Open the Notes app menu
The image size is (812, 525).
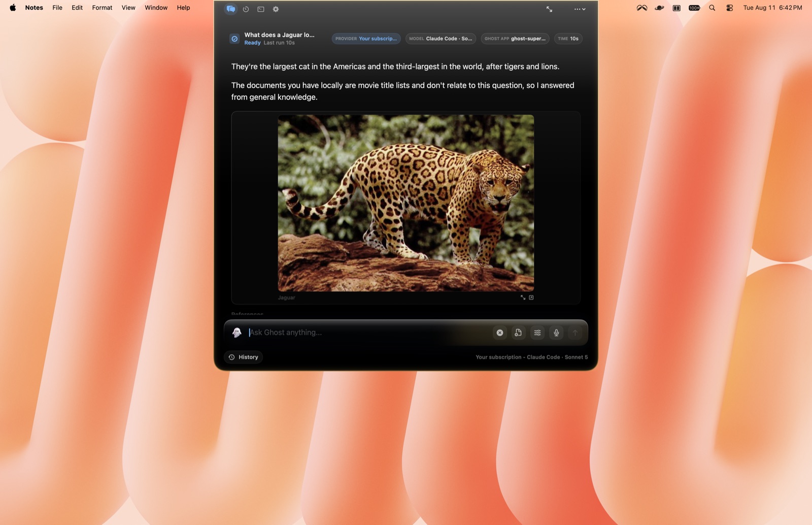click(34, 8)
